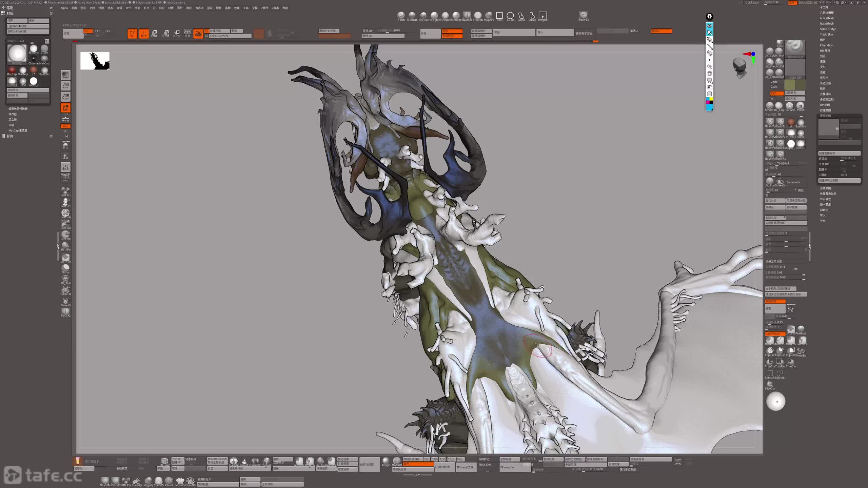Select the Paint brush icon
This screenshot has height=488, width=868.
click(x=801, y=106)
